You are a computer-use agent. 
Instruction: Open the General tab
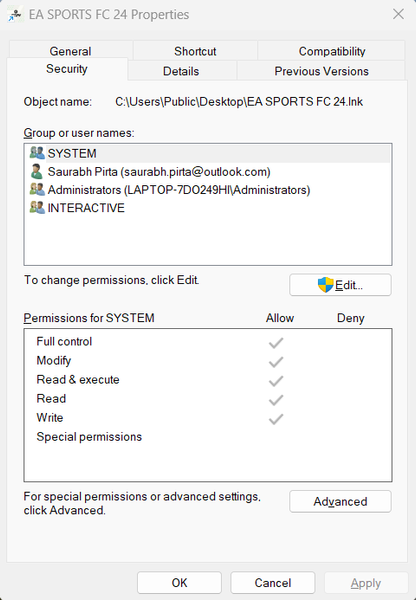pos(70,51)
